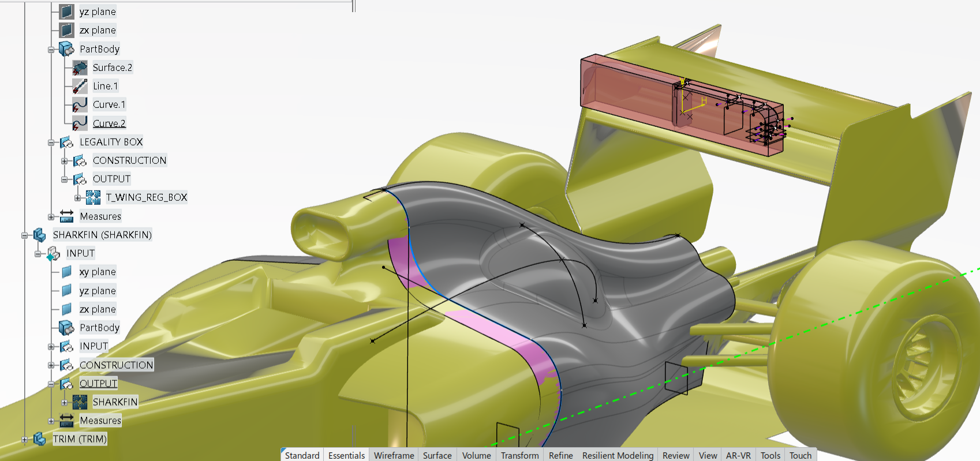Click the T_WING_REG_BOX feature icon
The height and width of the screenshot is (461, 980).
pyautogui.click(x=93, y=197)
